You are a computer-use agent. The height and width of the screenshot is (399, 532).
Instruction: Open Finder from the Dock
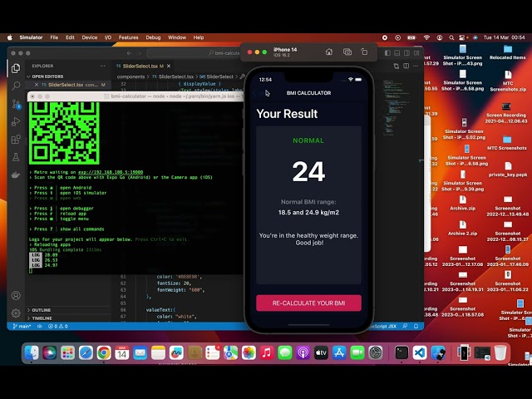tap(32, 352)
